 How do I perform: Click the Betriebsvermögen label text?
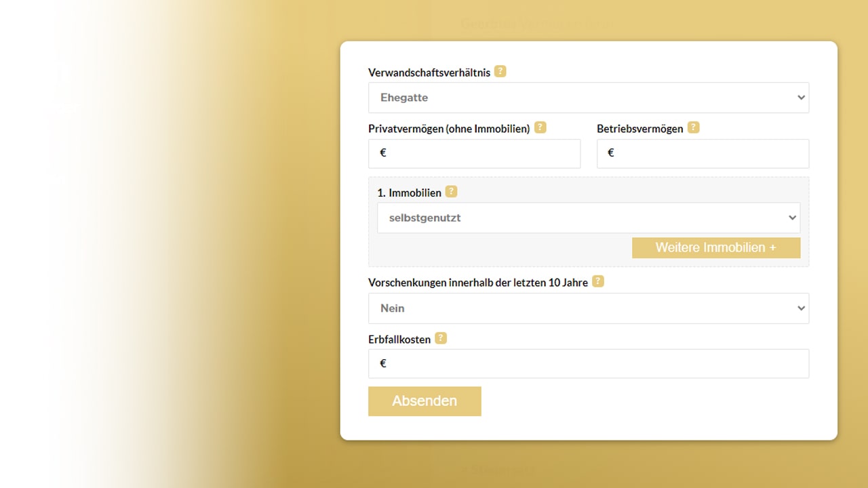[x=639, y=129]
